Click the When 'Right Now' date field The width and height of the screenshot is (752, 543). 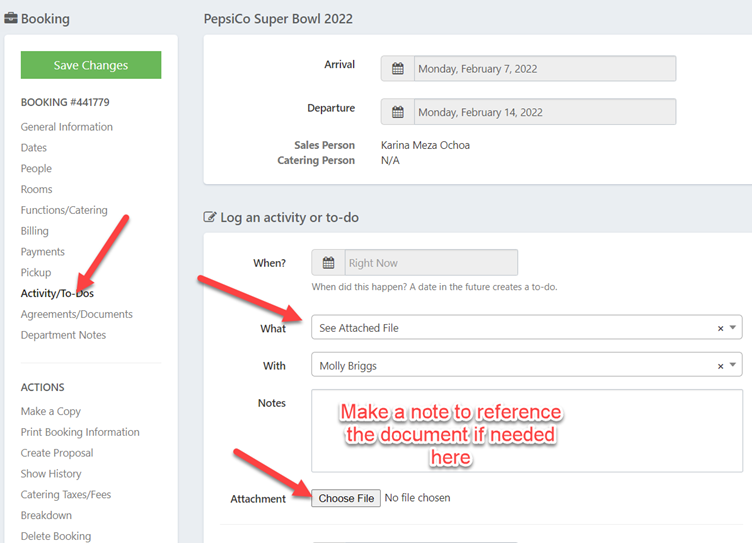430,263
